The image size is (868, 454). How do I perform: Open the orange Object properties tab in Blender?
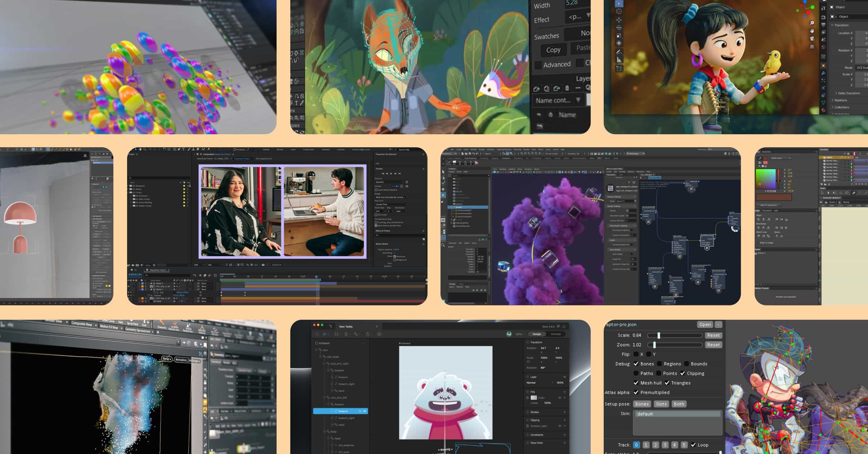point(823,65)
